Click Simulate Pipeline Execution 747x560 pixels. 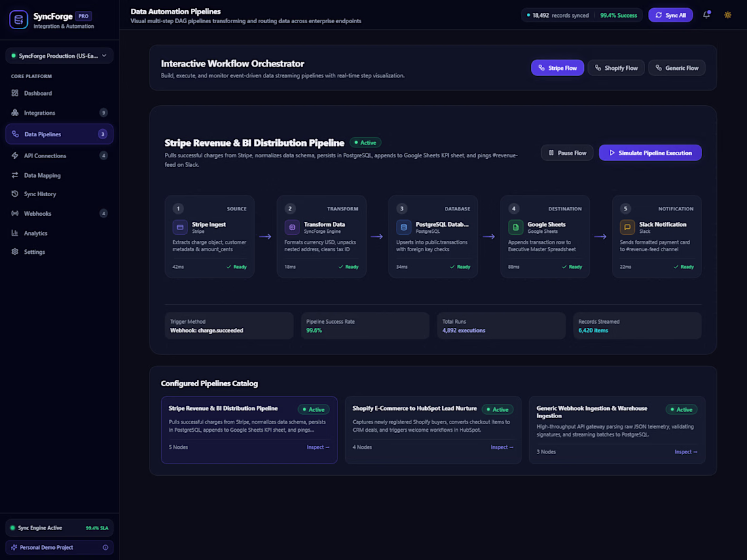click(x=650, y=153)
